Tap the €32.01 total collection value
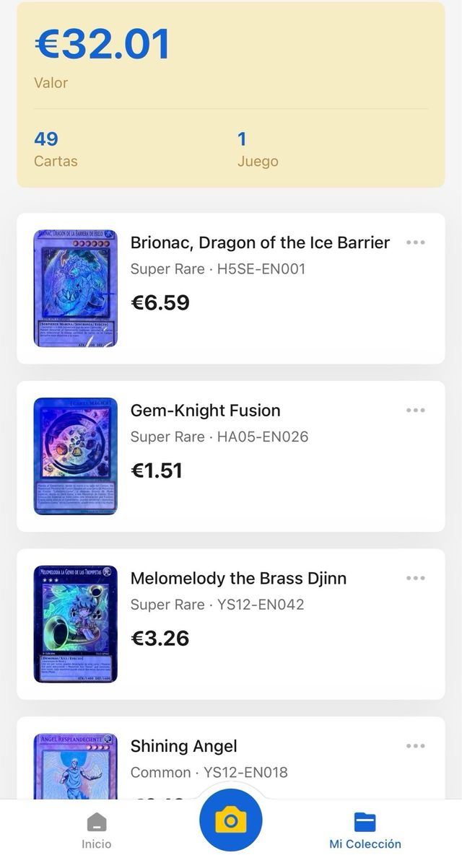 click(x=102, y=45)
